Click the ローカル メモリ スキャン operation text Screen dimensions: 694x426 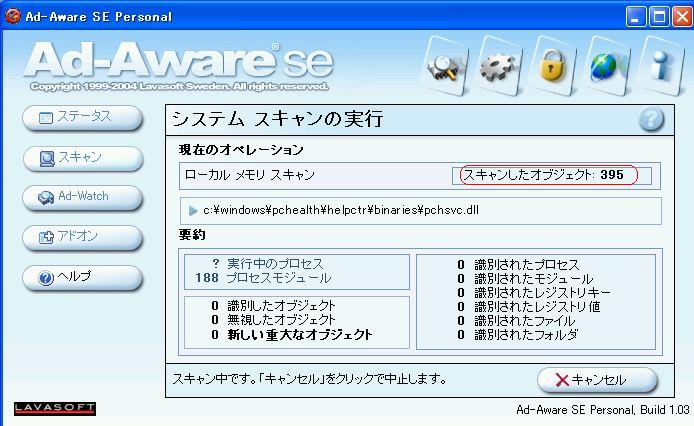(x=249, y=175)
